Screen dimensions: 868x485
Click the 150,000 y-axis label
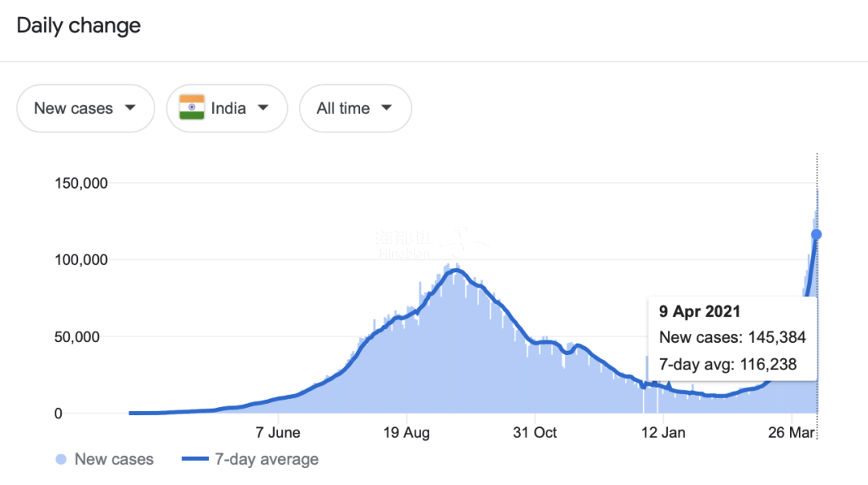80,183
